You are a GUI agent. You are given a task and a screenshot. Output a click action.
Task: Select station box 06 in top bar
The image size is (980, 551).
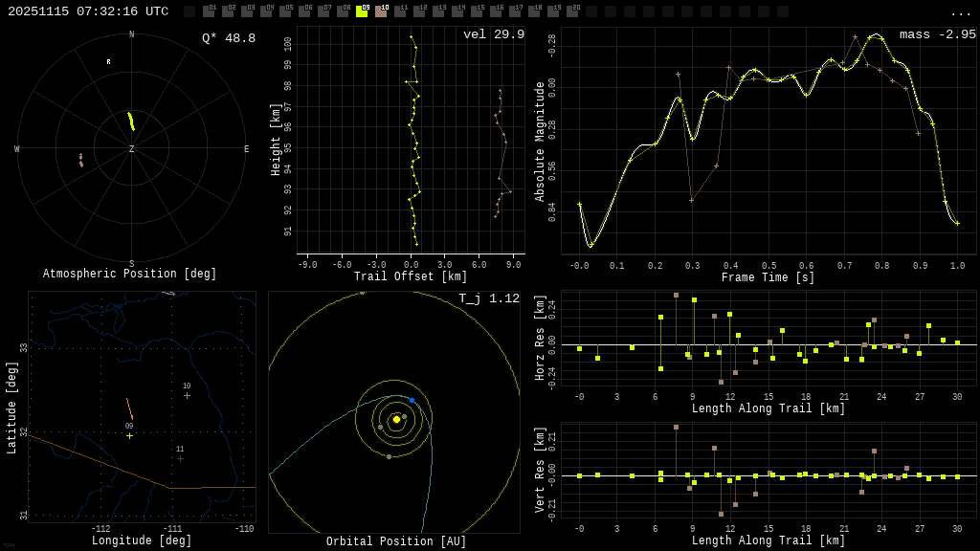tap(304, 11)
